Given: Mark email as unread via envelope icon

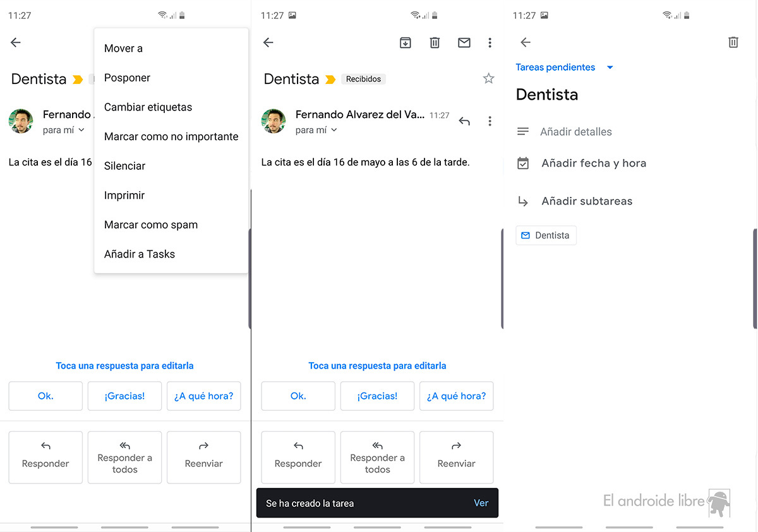Looking at the screenshot, I should (x=464, y=43).
